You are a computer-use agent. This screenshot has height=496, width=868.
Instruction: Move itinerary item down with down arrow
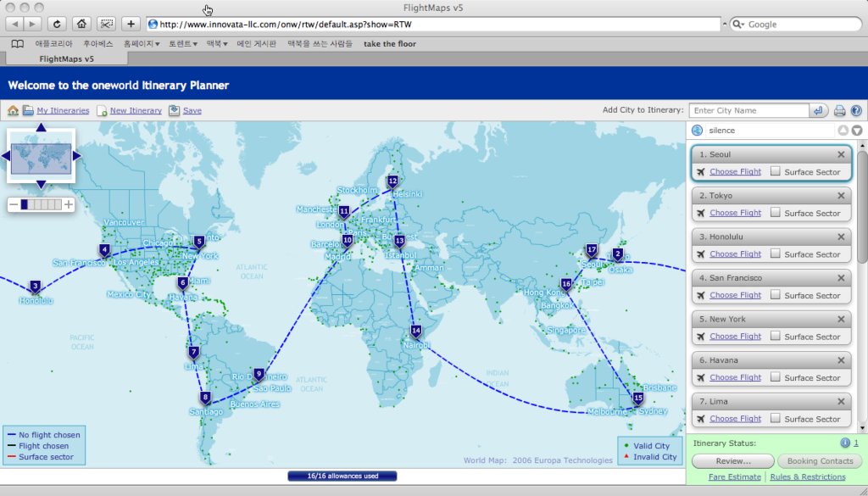(857, 131)
